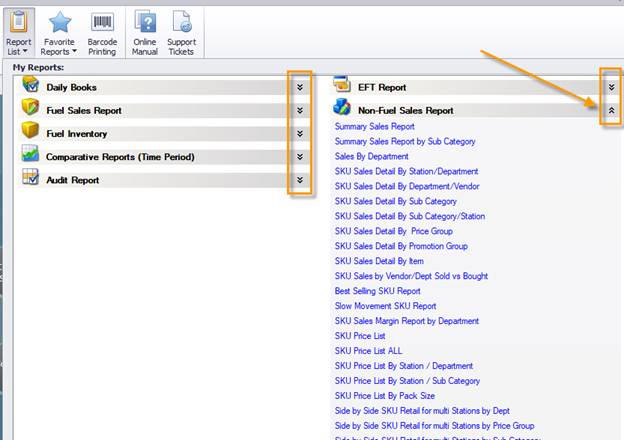Click the Fuel Sales Report category icon
The image size is (624, 440).
pos(30,110)
